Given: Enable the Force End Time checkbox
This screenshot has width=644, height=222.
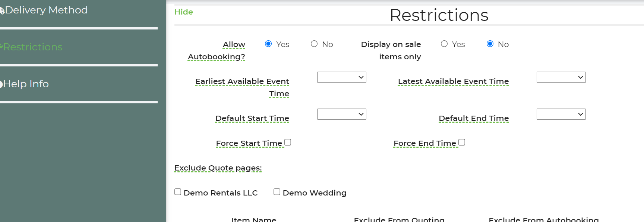Looking at the screenshot, I should coord(462,142).
